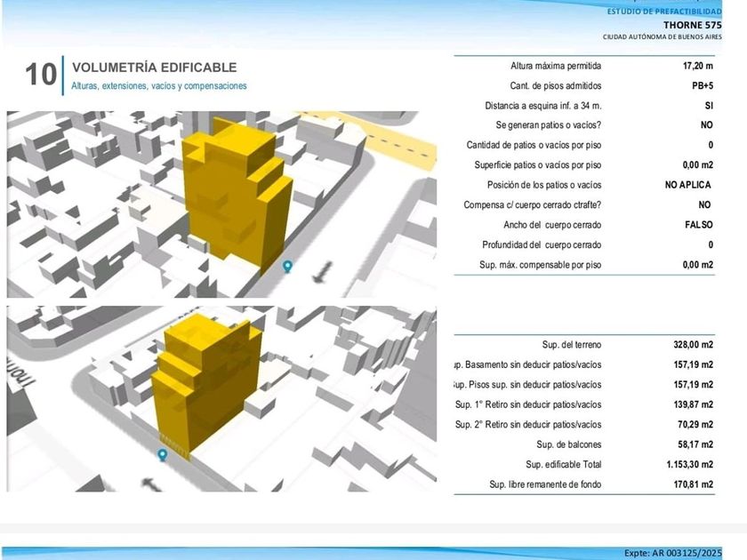Select the NO APLICA patio position value

click(x=688, y=185)
